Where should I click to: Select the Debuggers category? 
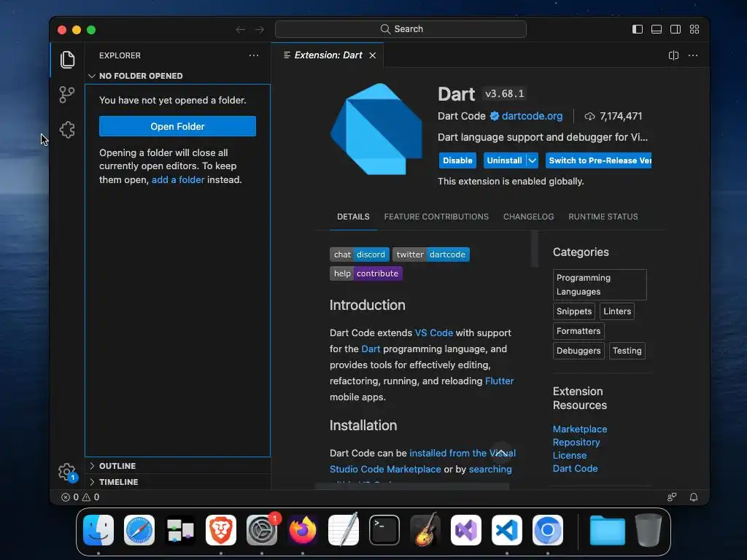[578, 351]
